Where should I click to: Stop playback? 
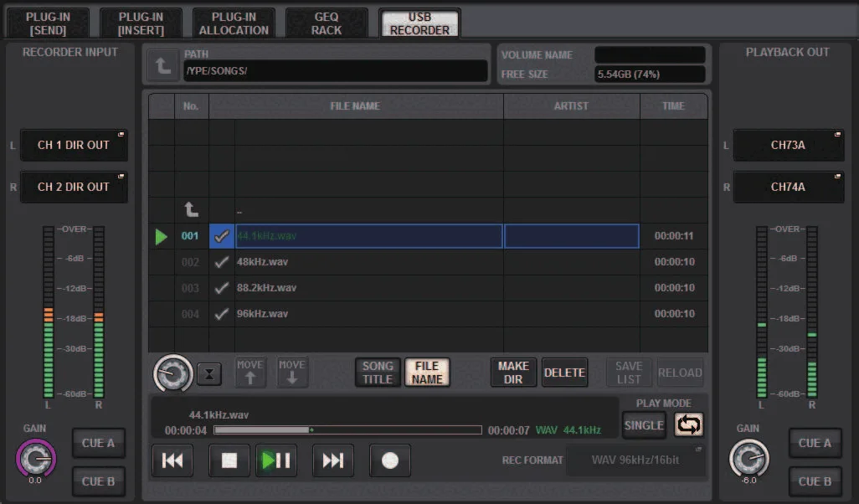(229, 460)
